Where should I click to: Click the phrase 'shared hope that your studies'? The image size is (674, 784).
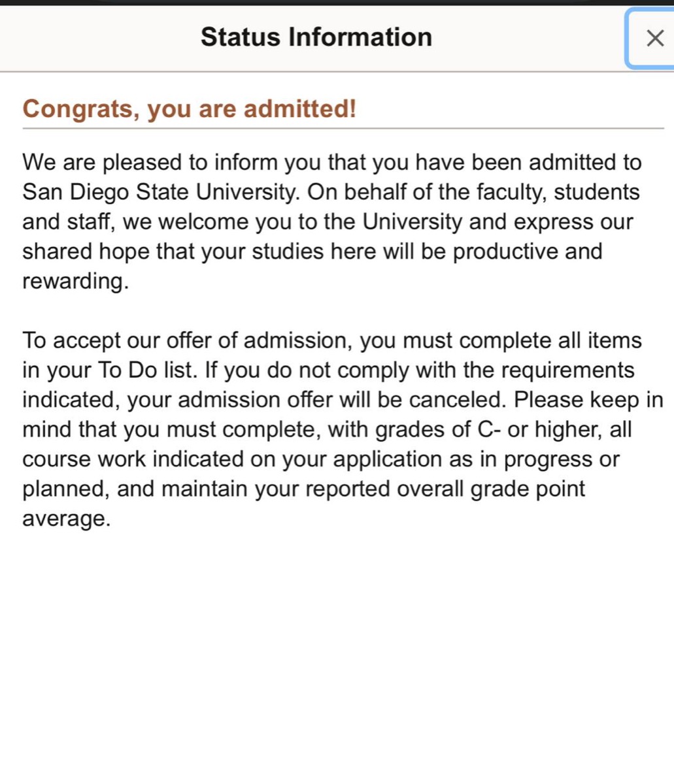click(x=173, y=252)
